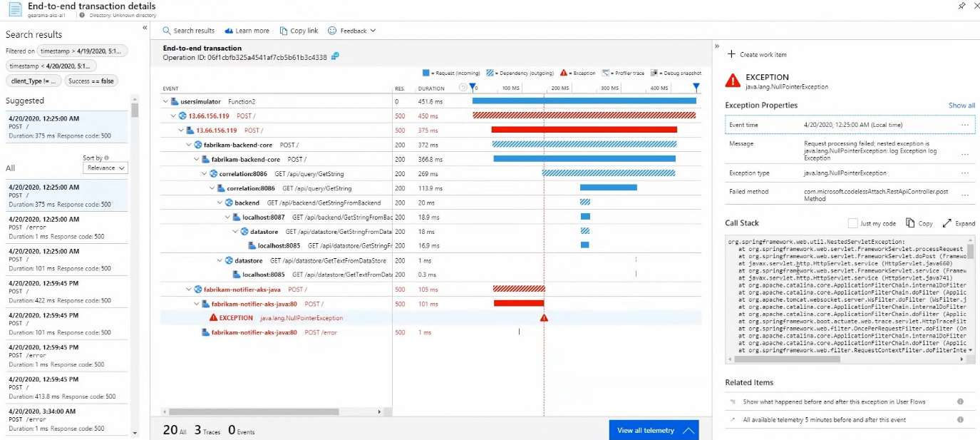The height and width of the screenshot is (440, 980).
Task: Select the datastore GetTextFromDataStore row
Action: [x=431, y=260]
